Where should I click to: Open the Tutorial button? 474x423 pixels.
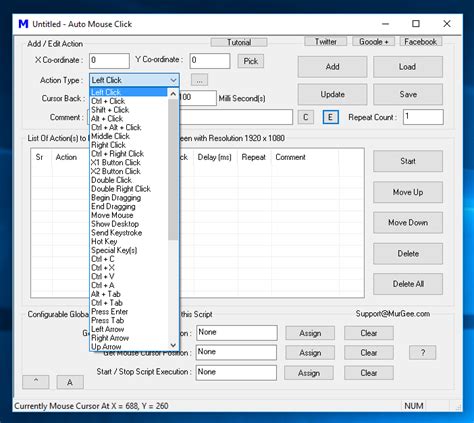pyautogui.click(x=239, y=42)
